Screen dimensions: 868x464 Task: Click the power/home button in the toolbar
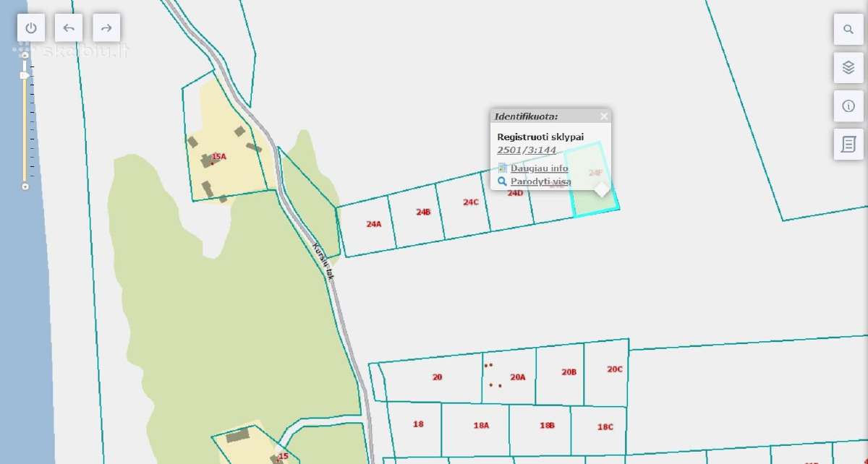pyautogui.click(x=31, y=28)
